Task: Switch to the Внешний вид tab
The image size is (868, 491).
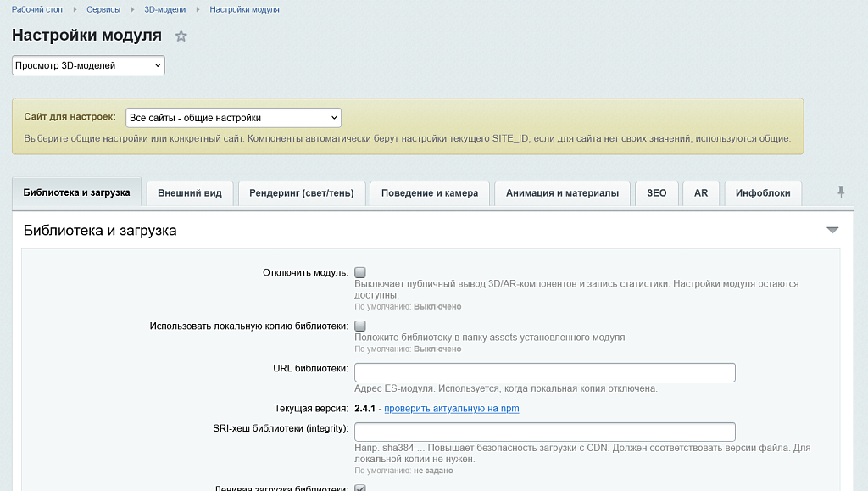Action: click(x=190, y=193)
